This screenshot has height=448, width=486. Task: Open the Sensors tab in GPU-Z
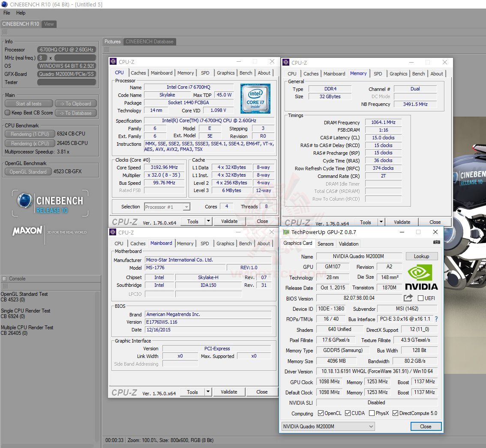(325, 244)
